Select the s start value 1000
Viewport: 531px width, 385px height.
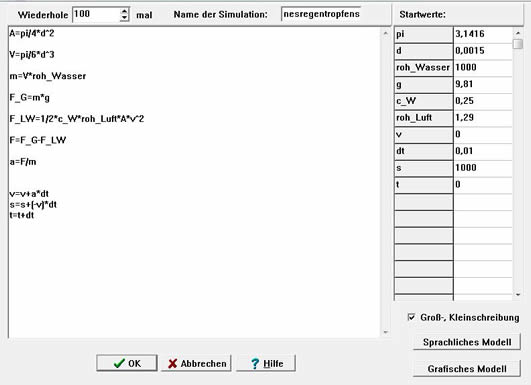(483, 168)
